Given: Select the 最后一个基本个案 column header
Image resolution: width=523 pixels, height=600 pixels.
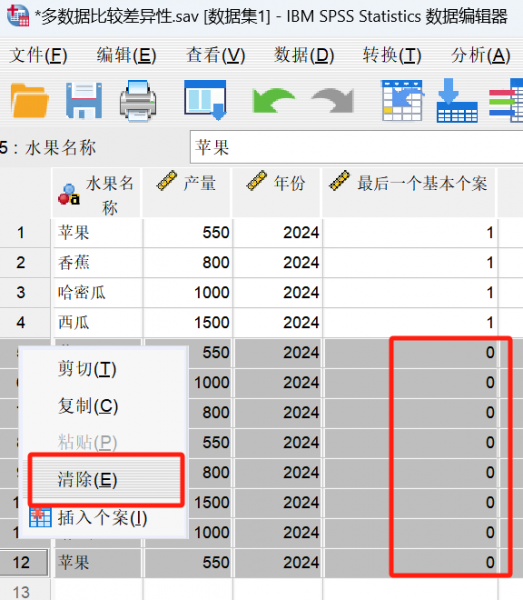Looking at the screenshot, I should 409,192.
